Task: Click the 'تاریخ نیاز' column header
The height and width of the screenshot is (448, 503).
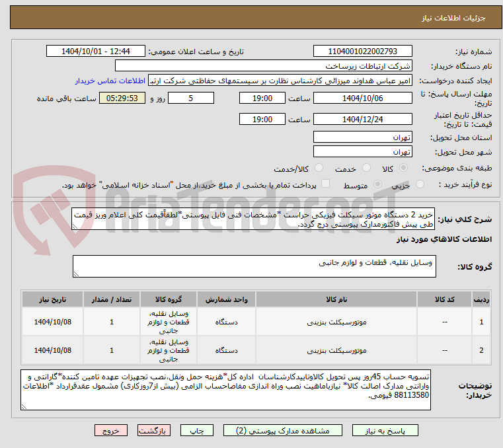Action: (x=53, y=299)
